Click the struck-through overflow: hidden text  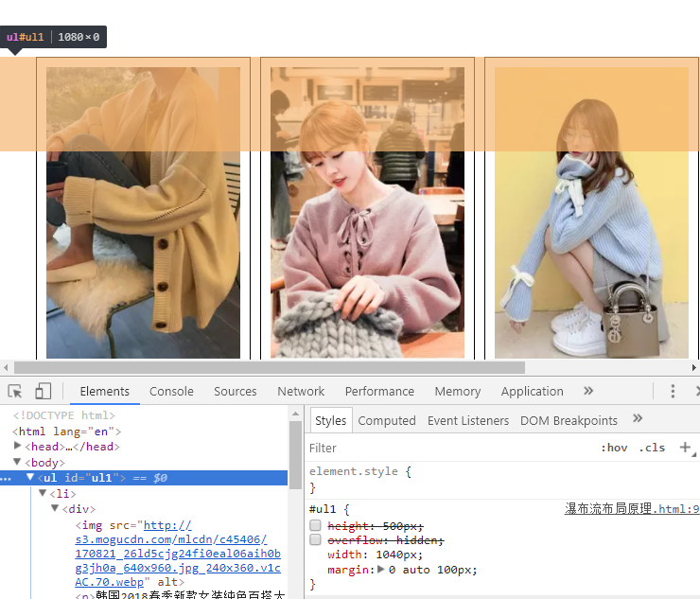(386, 540)
